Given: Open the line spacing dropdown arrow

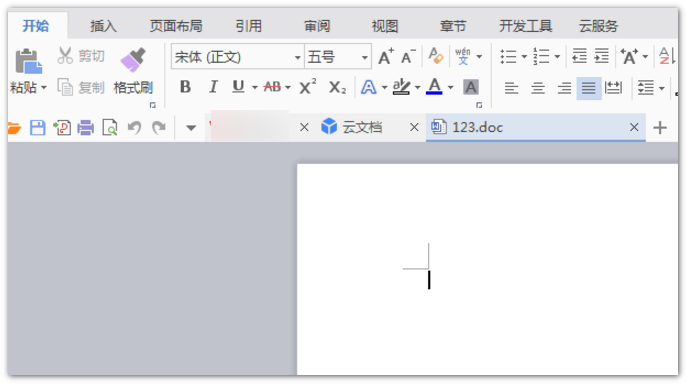Looking at the screenshot, I should point(662,88).
